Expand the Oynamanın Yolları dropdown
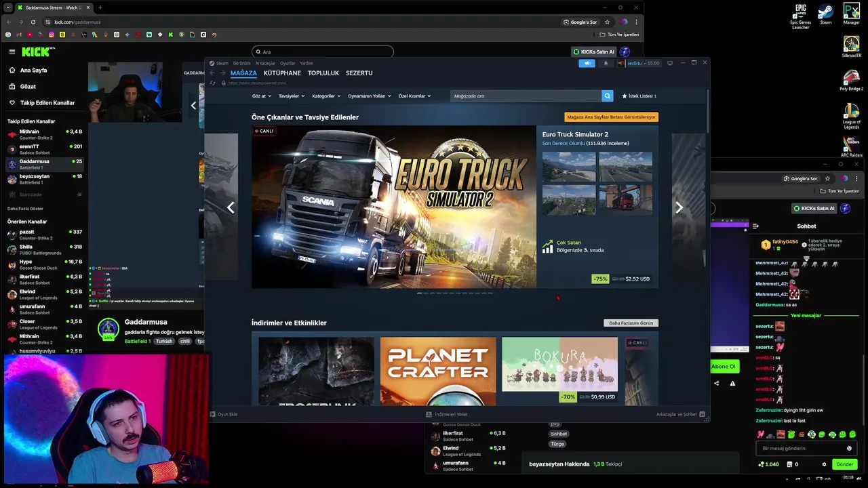The image size is (868, 488). click(370, 96)
